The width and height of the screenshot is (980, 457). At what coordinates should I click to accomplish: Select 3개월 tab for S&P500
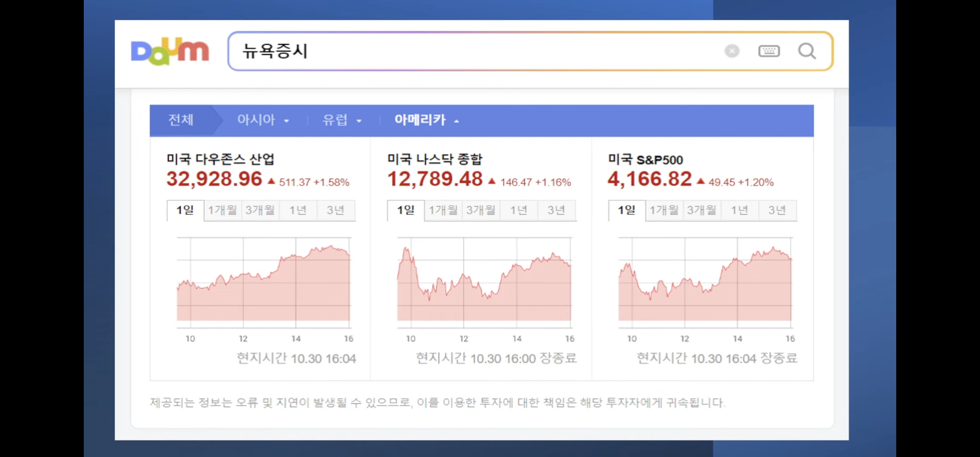[702, 210]
